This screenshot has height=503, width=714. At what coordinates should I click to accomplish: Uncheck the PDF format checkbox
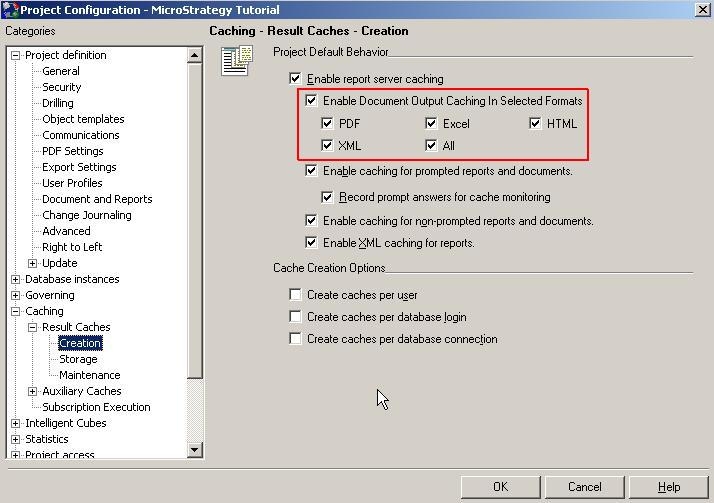[327, 123]
